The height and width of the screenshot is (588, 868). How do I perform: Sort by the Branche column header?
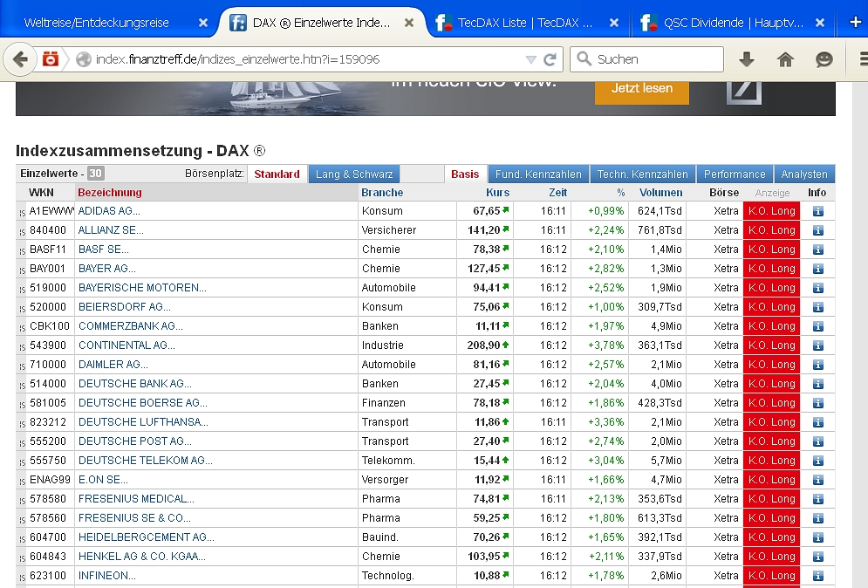click(382, 193)
